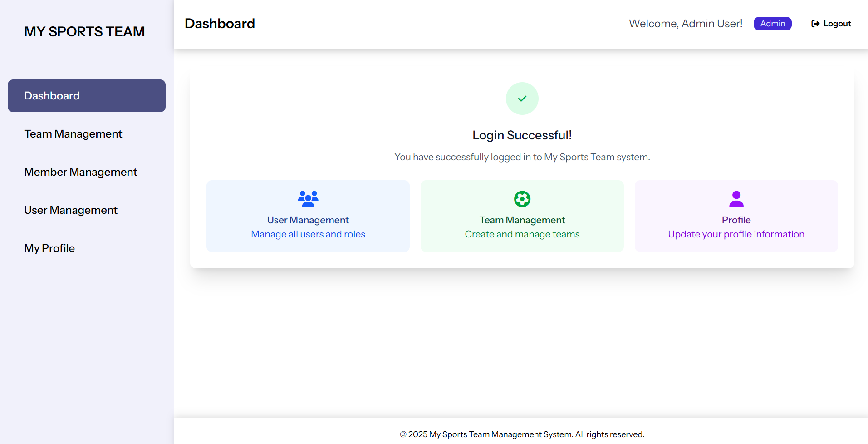This screenshot has width=868, height=444.
Task: Open the Team Management card
Action: pos(522,216)
